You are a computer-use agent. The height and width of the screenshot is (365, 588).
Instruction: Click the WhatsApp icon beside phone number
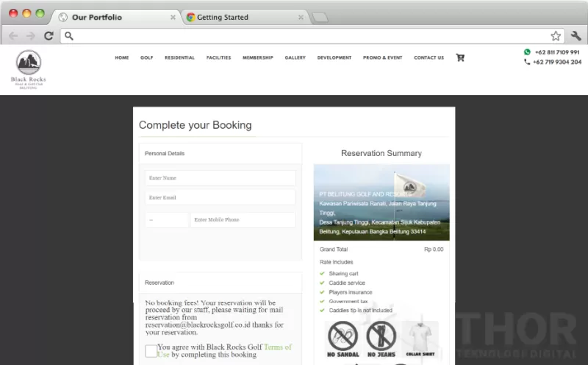[x=527, y=52]
